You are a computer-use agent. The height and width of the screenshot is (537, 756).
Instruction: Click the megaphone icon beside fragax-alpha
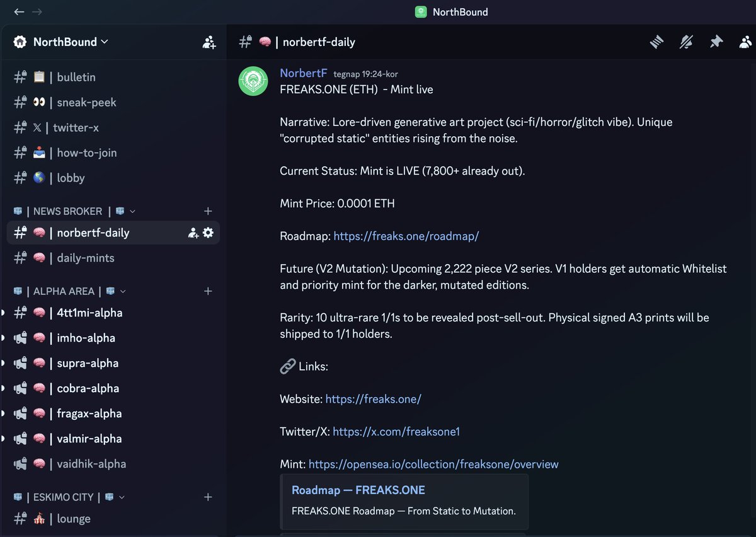(20, 413)
